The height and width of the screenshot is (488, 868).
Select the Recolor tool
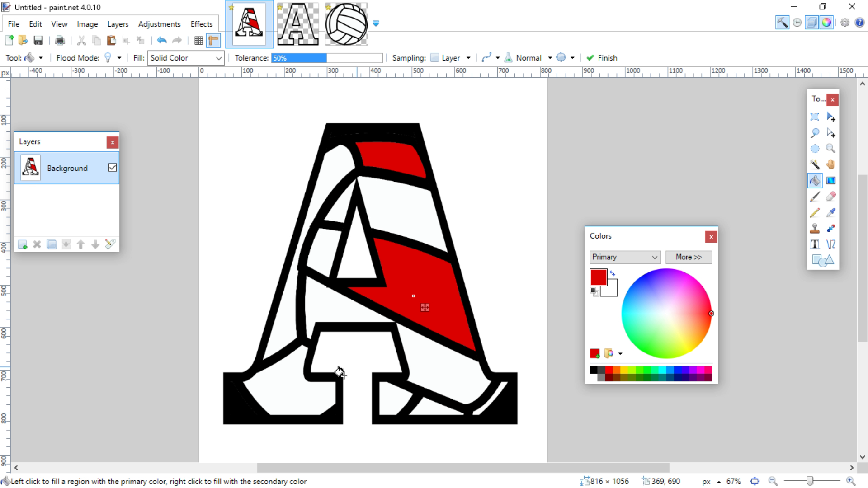pos(831,229)
